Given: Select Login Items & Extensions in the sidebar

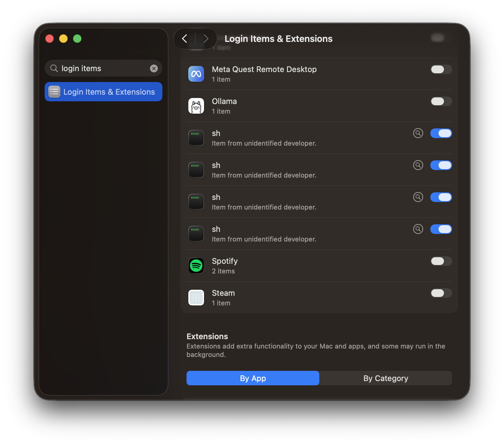Looking at the screenshot, I should 104,92.
